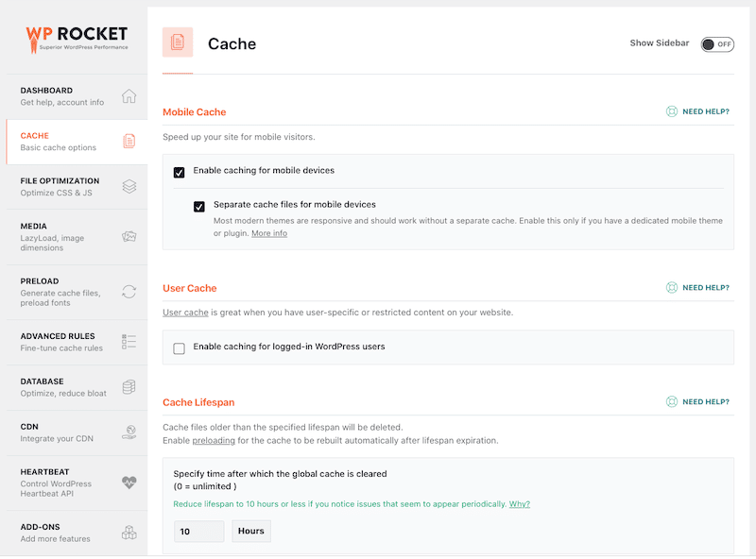Click the Show Sidebar label
This screenshot has height=559, width=756.
pyautogui.click(x=659, y=42)
